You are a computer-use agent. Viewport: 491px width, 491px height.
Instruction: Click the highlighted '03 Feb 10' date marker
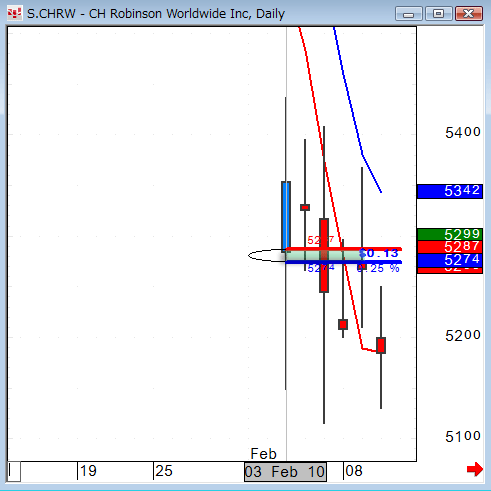285,472
